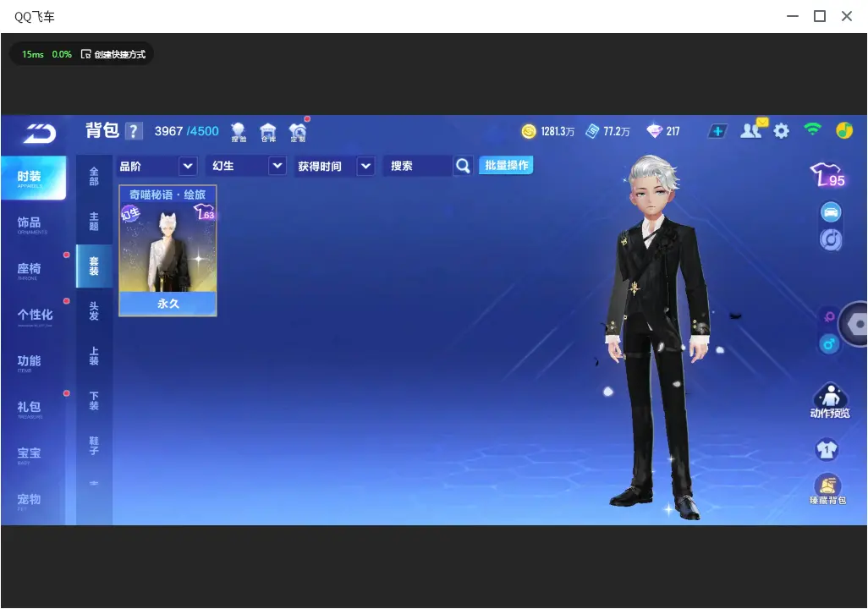Click the fashion score 95 shirt icon
The image size is (868, 609).
pos(827,174)
